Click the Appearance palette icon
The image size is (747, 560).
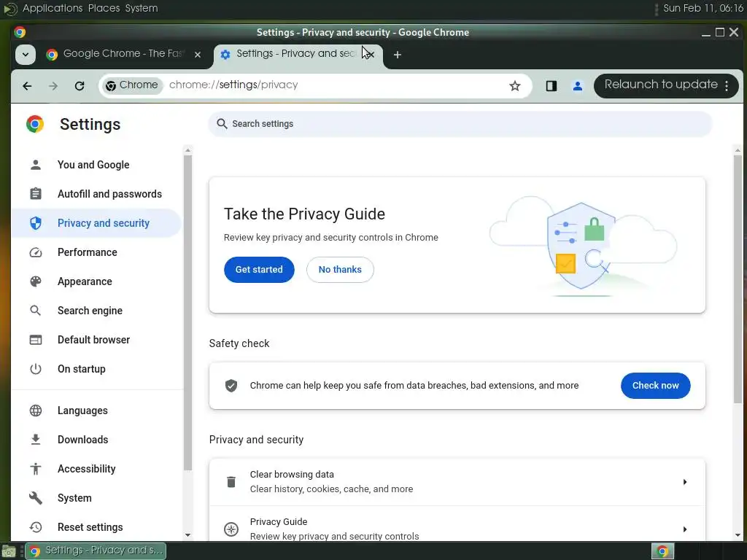click(x=36, y=281)
